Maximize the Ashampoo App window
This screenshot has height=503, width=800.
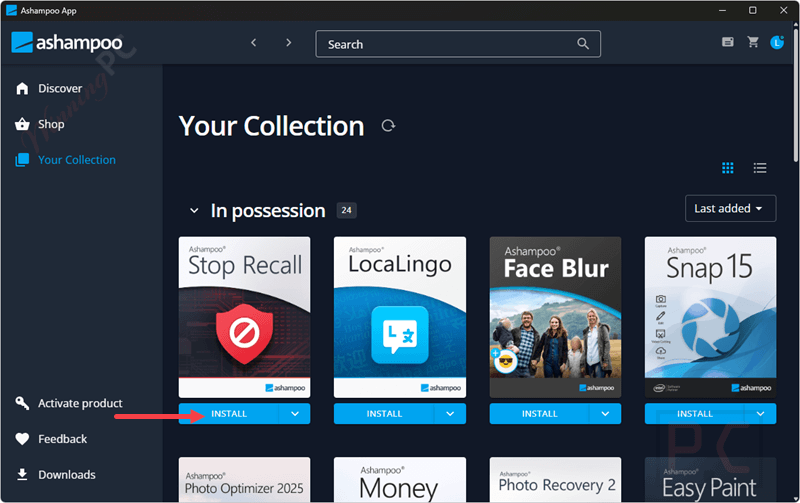pos(753,10)
